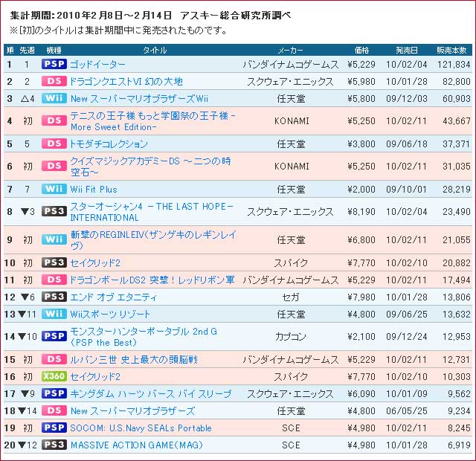Click the Wii badge beside 斬撃のREGINLEIV
This screenshot has width=476, height=461.
[x=54, y=239]
